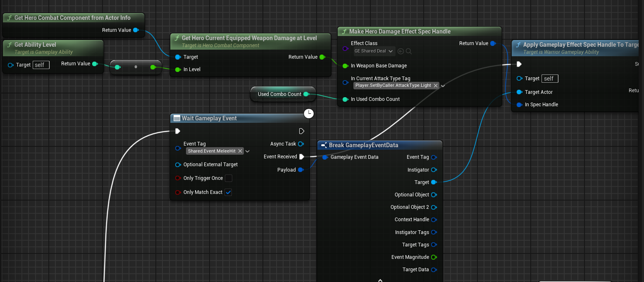Clear the Player.SetByCaller.AttackType.Light tag via X

tap(436, 86)
